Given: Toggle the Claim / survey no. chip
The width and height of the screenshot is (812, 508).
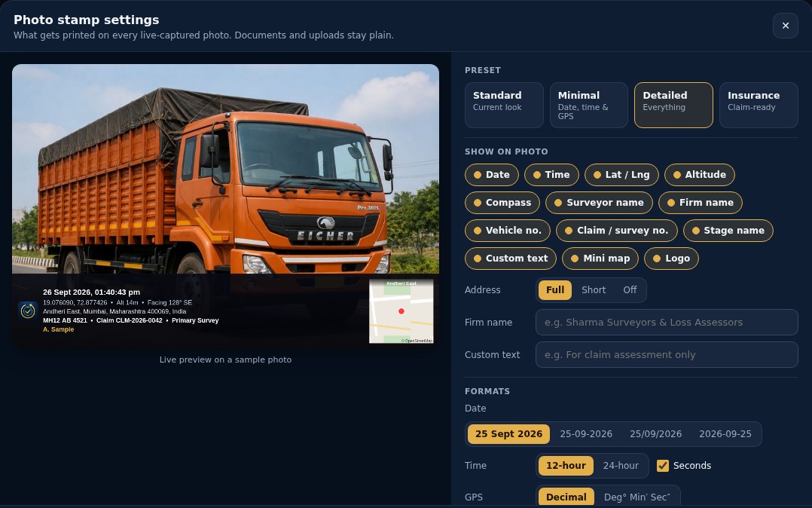Looking at the screenshot, I should click(617, 231).
